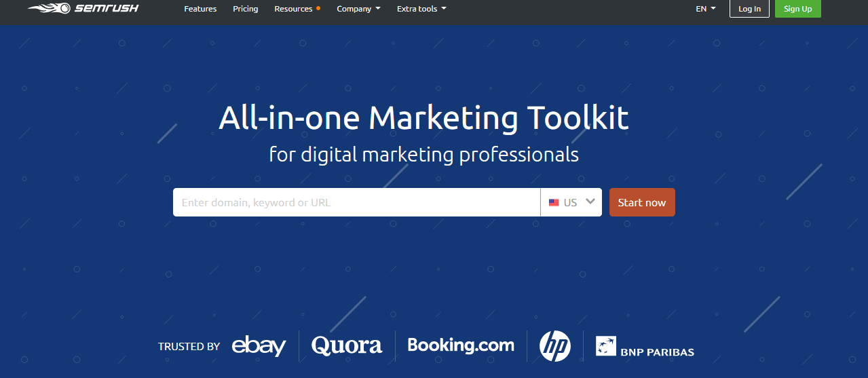Screen dimensions: 868x378
Task: Click the All-in-one Marketing Toolkit heading
Action: click(423, 117)
